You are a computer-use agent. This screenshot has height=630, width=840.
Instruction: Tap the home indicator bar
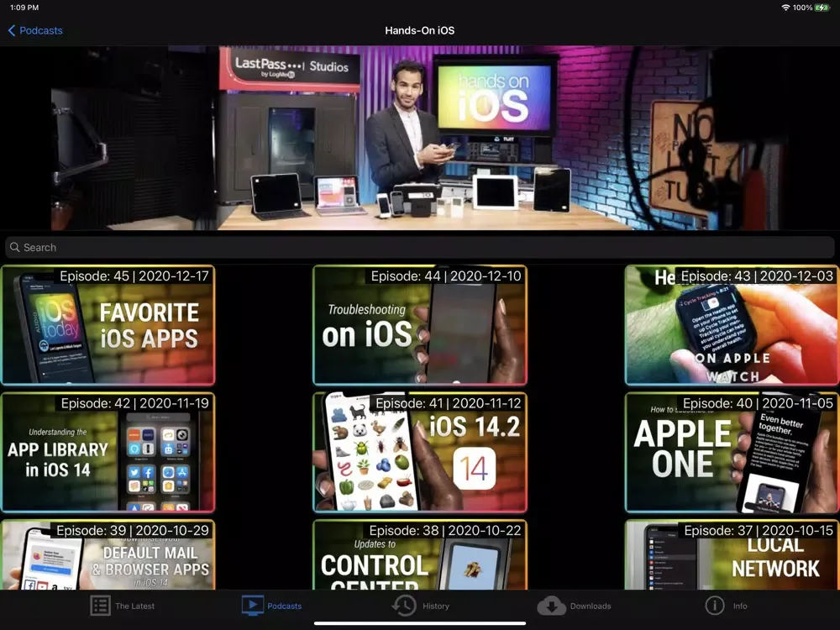(420, 623)
